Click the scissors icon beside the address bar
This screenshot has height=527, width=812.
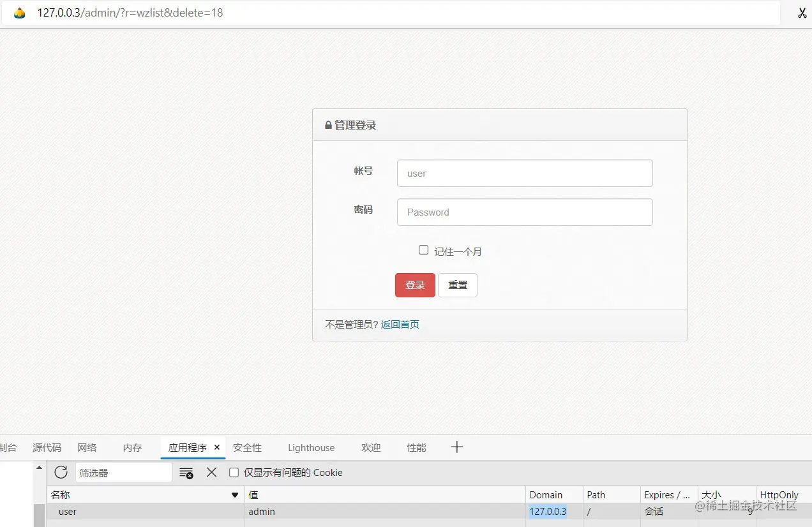[802, 13]
